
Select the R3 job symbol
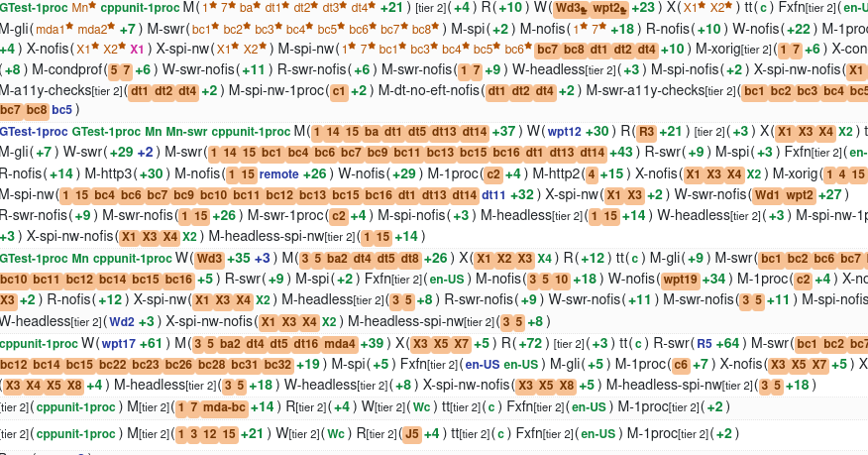point(646,132)
